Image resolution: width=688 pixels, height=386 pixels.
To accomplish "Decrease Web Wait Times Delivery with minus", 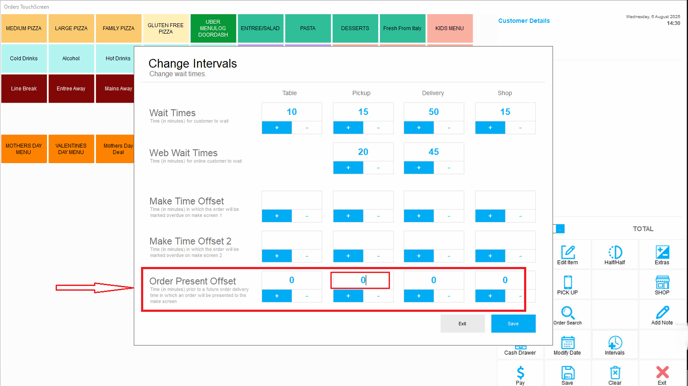I will click(x=449, y=168).
